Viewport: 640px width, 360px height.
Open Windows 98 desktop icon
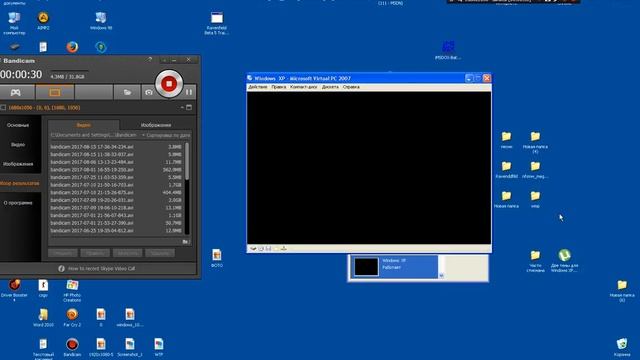click(x=101, y=21)
